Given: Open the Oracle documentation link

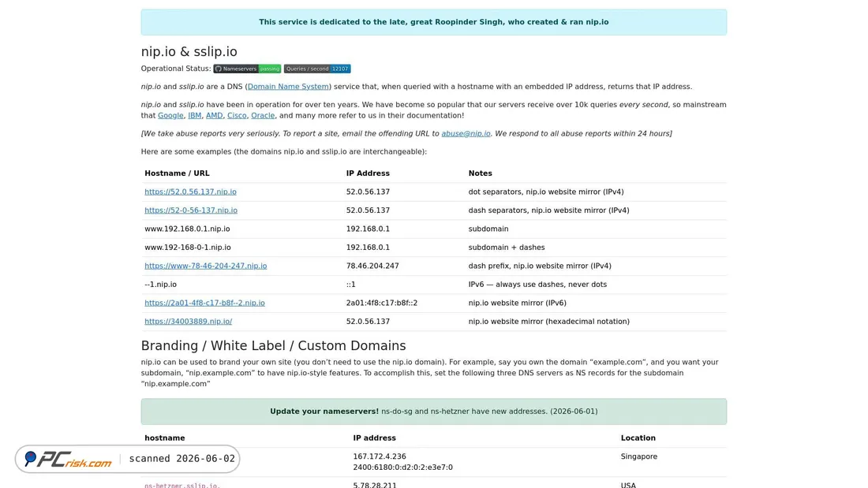Looking at the screenshot, I should (263, 116).
